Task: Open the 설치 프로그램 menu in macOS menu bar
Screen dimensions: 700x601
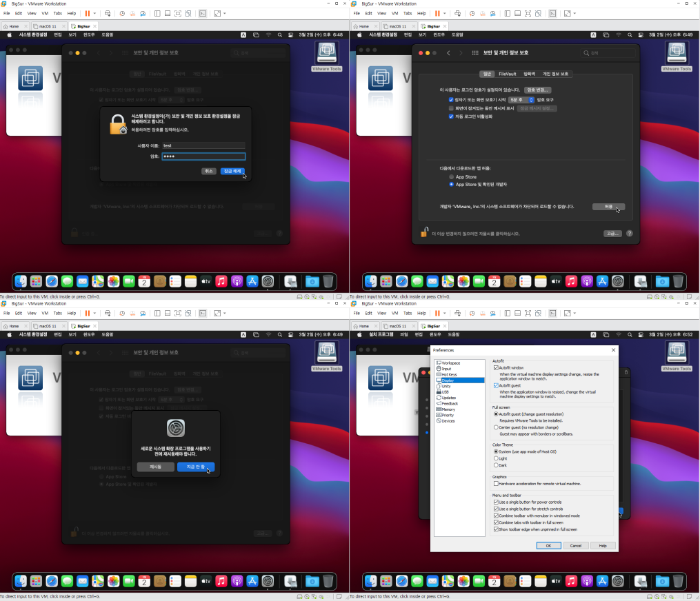Action: (381, 334)
